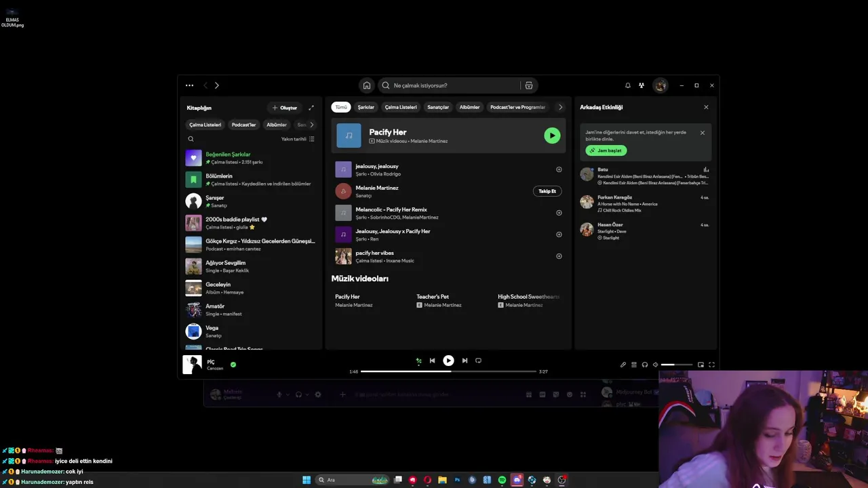868x488 pixels.
Task: Select the Tümü filter chip
Action: tap(341, 107)
